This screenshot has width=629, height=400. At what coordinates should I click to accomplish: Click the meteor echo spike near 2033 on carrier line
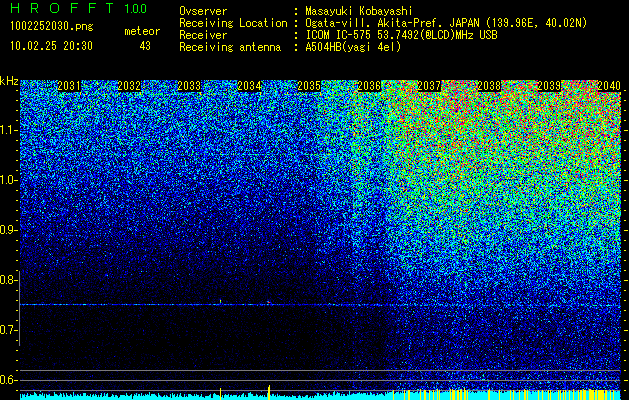(x=221, y=302)
